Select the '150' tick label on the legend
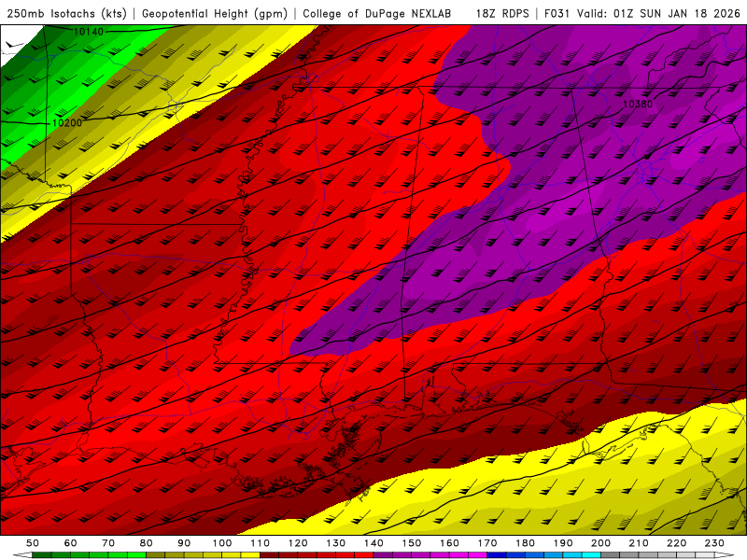747x560 pixels. (x=411, y=543)
